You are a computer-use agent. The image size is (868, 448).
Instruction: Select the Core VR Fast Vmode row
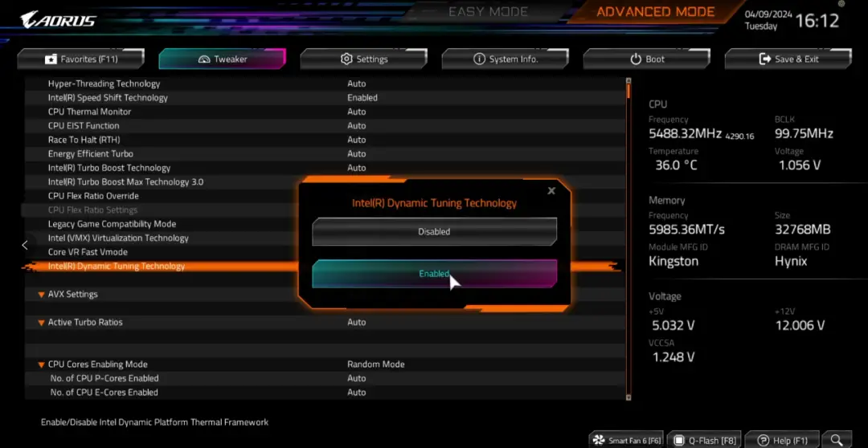point(88,252)
